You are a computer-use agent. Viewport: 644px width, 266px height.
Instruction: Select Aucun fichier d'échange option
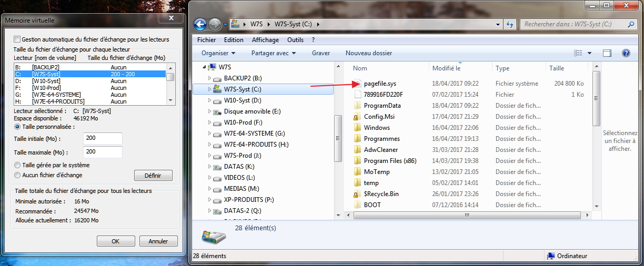pos(17,175)
